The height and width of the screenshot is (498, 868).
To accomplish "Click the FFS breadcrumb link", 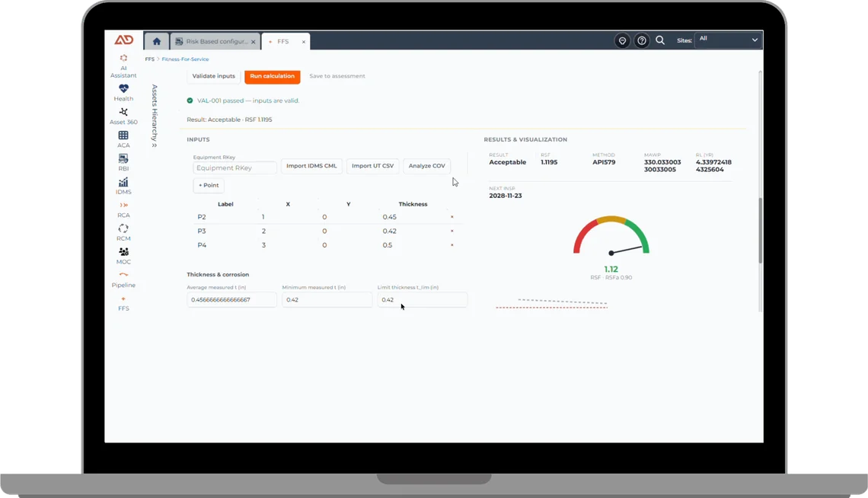I will [x=149, y=59].
